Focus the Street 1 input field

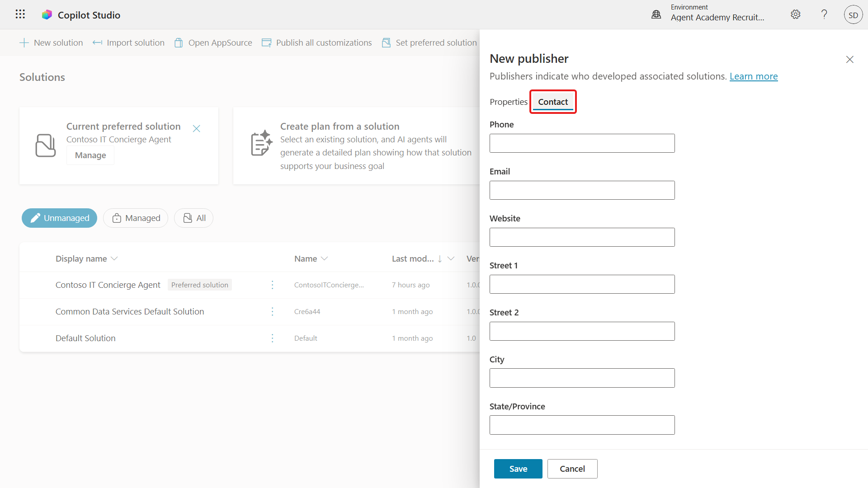(x=582, y=284)
